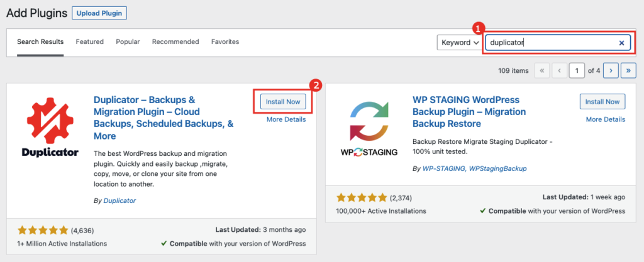Screen dimensions: 644x262
Task: Click the 'of 4' total pages text
Action: [594, 70]
